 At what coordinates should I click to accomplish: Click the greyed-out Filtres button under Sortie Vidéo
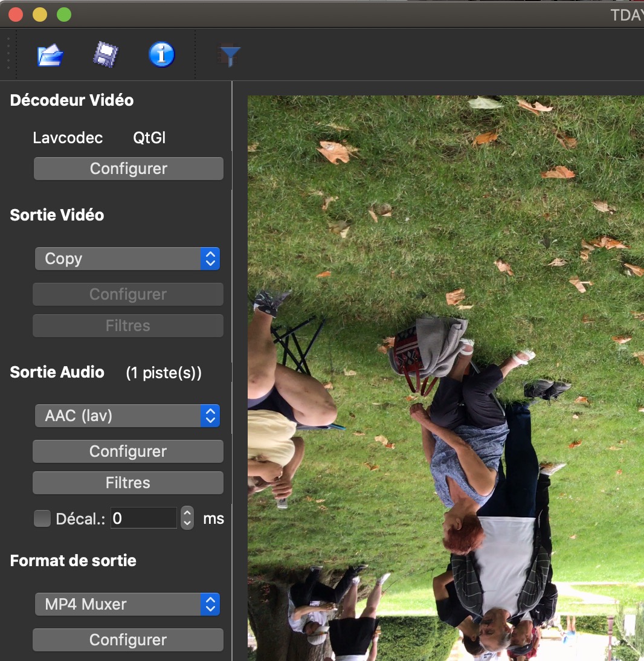pyautogui.click(x=128, y=326)
